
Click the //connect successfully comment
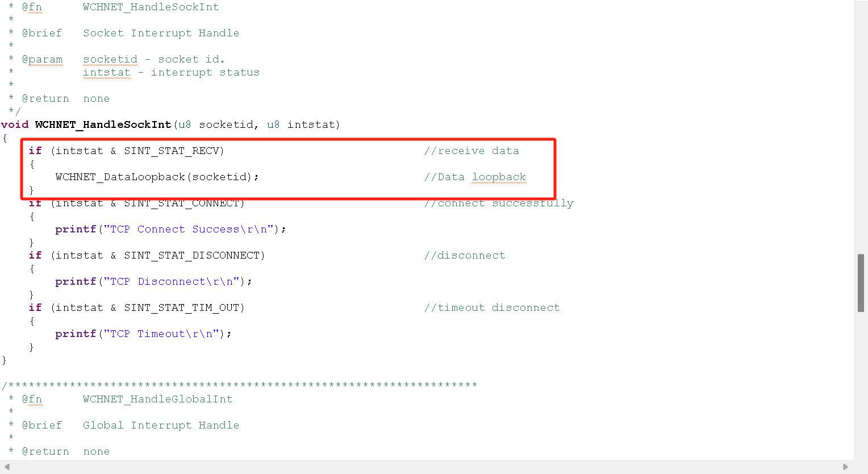coord(499,203)
